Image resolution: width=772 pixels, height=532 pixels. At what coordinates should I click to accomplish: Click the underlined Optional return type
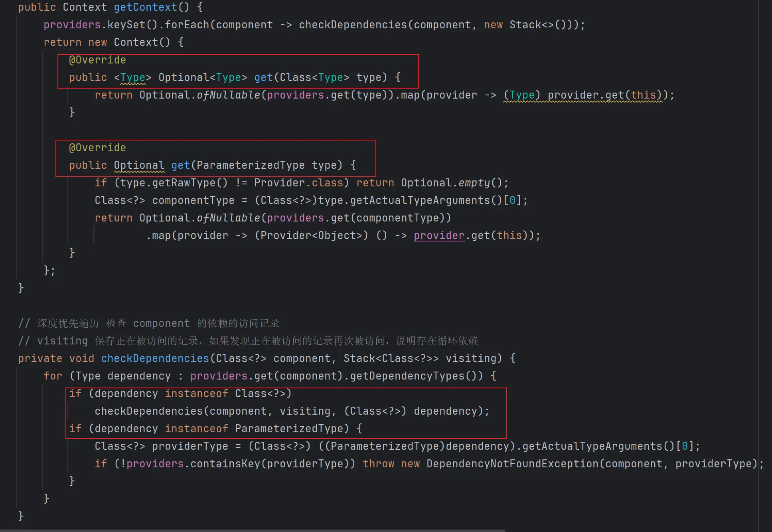139,165
